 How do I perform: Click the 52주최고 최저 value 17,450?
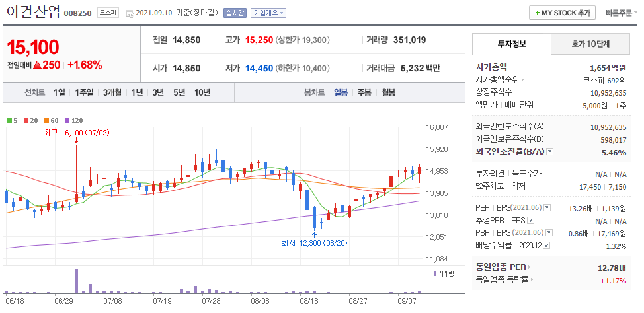tap(589, 187)
